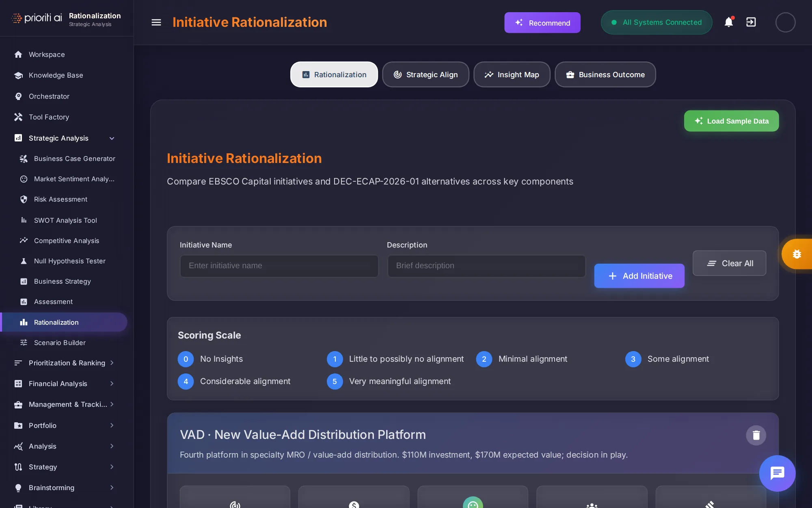Focus the Initiative Name input field
812x508 pixels.
[279, 266]
